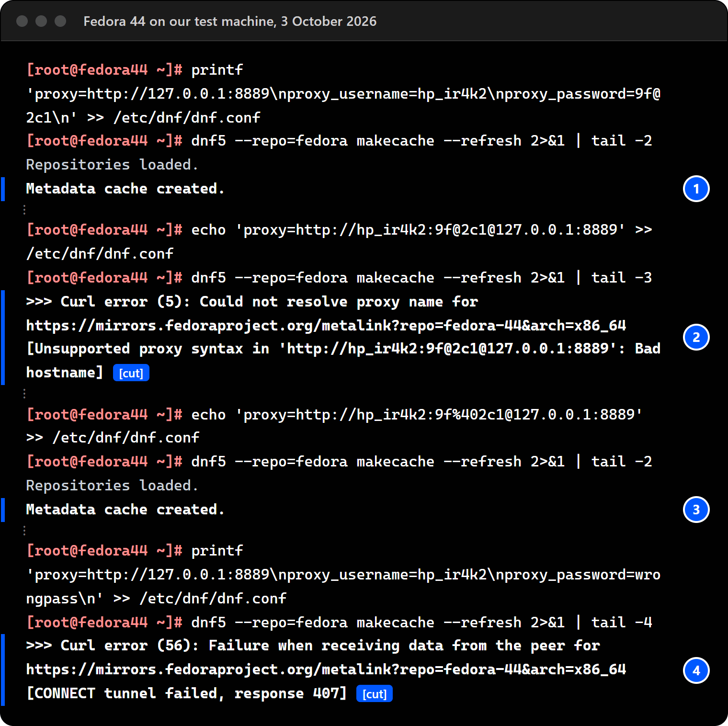Viewport: 728px width, 726px height.
Task: Select the title "Fedora 44 on our test machine"
Action: tap(179, 22)
